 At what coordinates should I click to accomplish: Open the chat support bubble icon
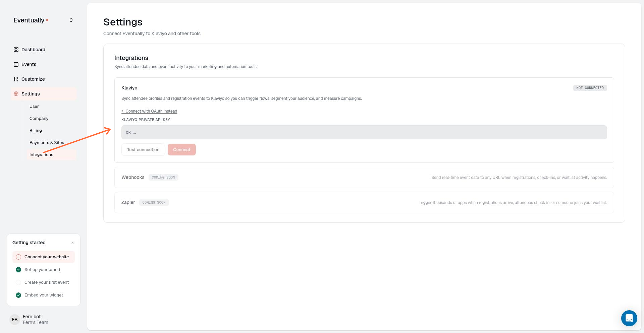tap(629, 318)
